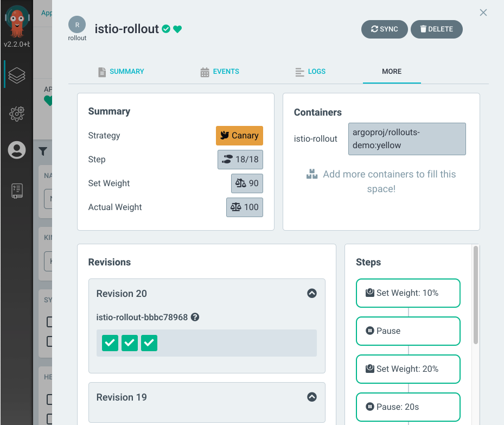Switch to the Summary tab

pos(121,72)
